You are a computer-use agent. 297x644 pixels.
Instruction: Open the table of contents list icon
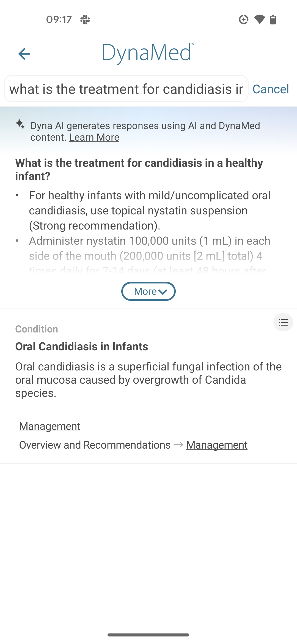coord(283,322)
